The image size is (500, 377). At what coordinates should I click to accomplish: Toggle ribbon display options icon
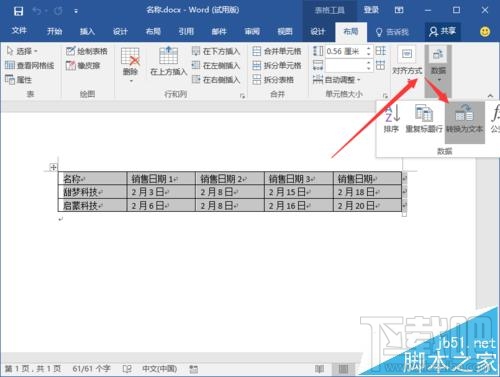[399, 10]
